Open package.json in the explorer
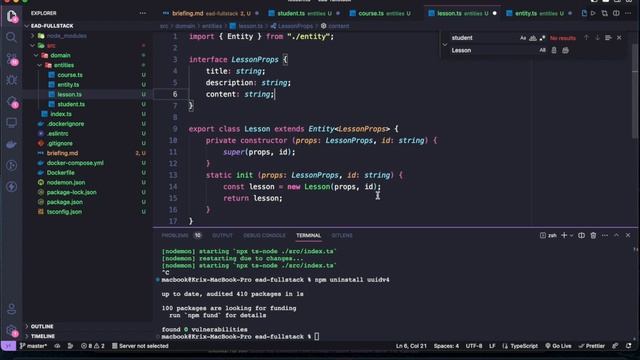Screen dimensions: 640x360 point(64,202)
